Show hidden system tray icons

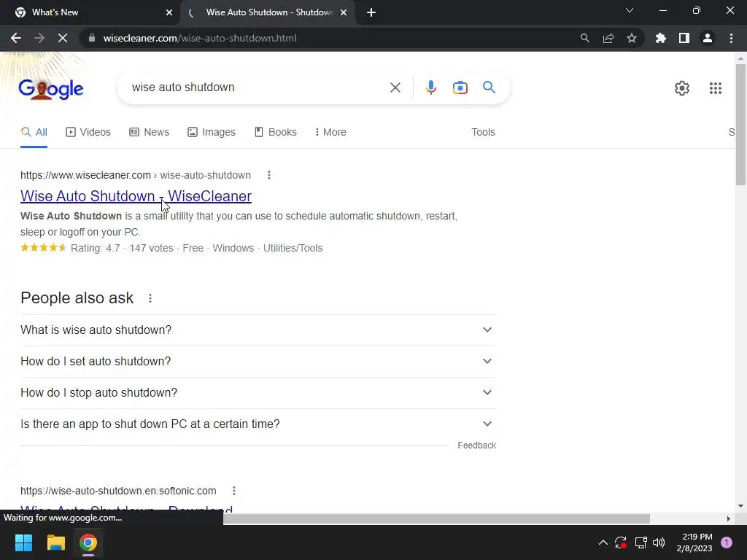pos(603,542)
